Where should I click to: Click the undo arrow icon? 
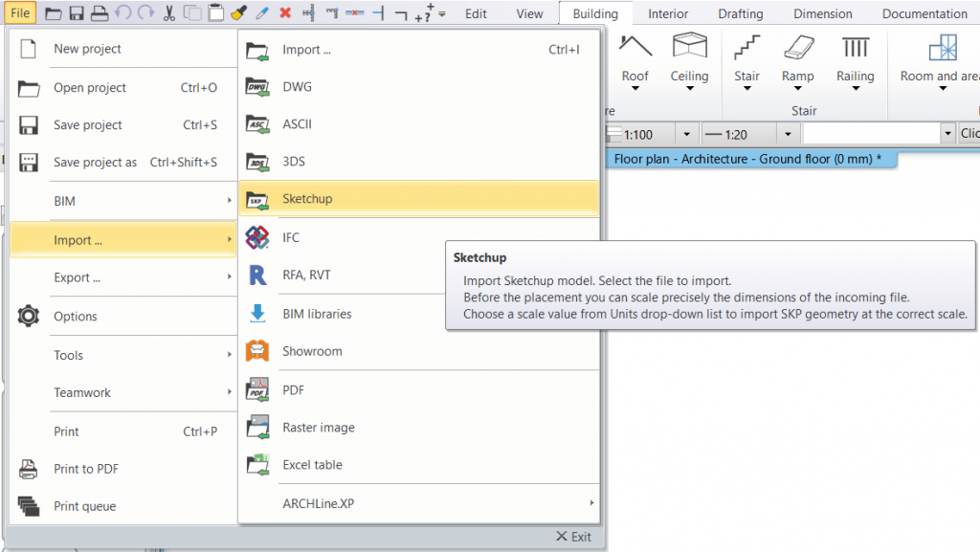coord(123,13)
